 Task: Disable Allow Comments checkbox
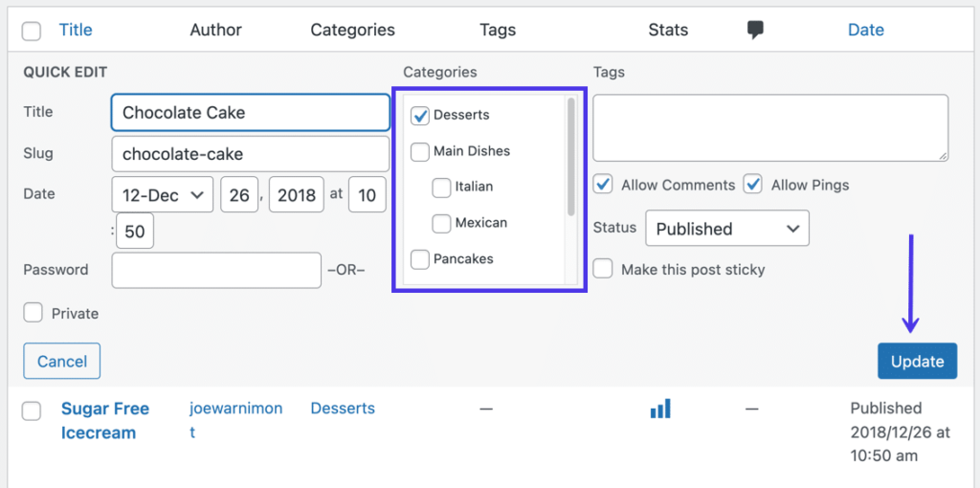(603, 185)
